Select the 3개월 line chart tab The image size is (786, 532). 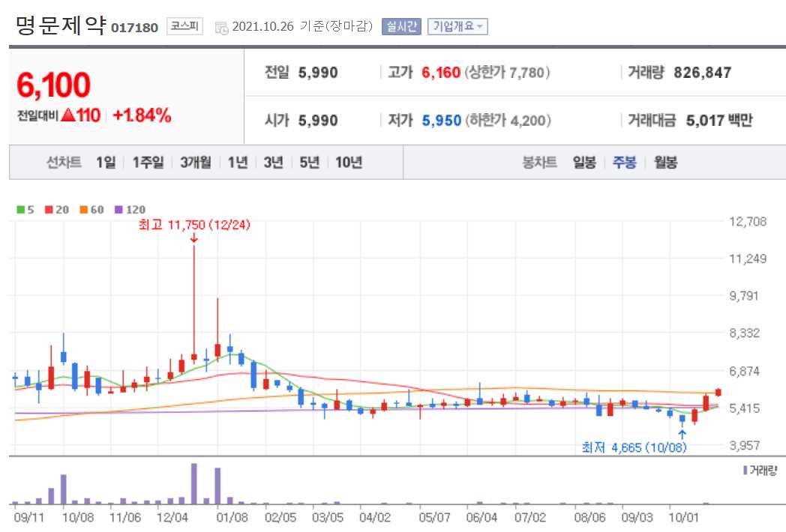tap(196, 163)
